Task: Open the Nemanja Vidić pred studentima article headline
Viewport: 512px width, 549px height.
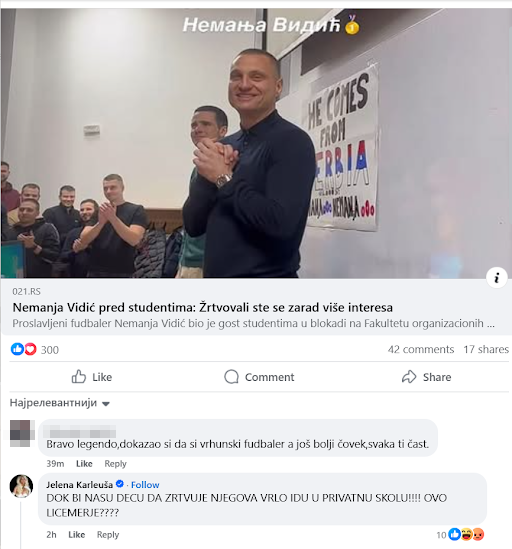Action: point(202,307)
